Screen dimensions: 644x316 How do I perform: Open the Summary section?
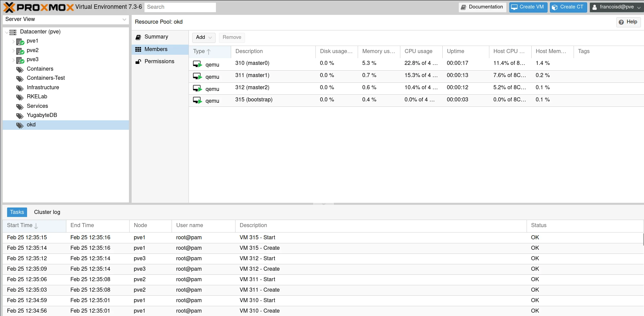coord(160,37)
